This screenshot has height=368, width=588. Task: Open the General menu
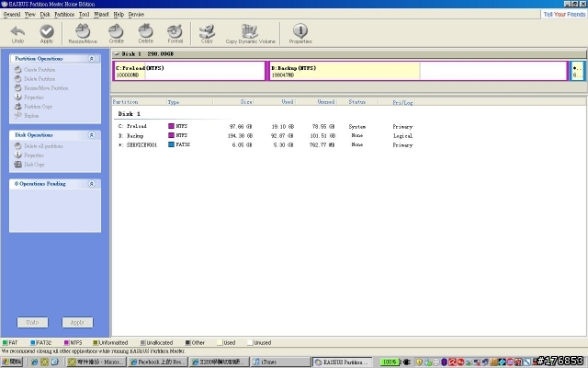(12, 15)
